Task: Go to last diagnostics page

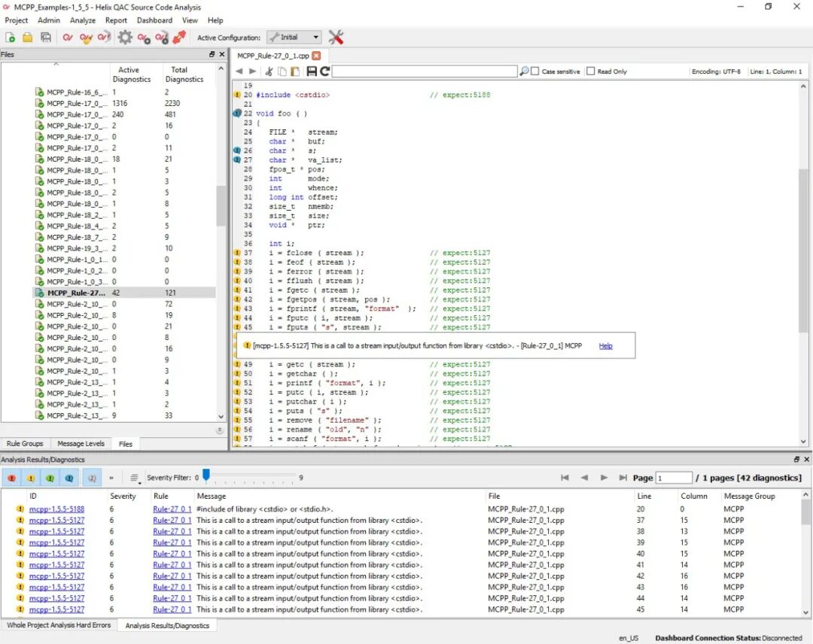Action: (x=623, y=478)
